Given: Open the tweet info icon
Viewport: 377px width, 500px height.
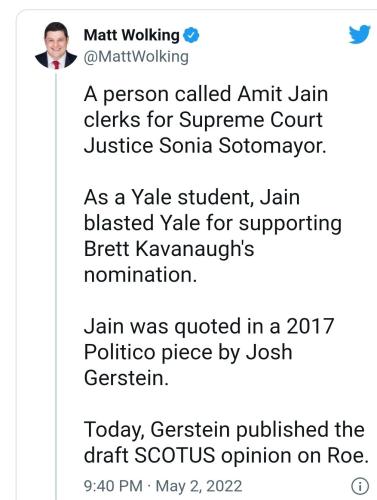Looking at the screenshot, I should tap(360, 486).
